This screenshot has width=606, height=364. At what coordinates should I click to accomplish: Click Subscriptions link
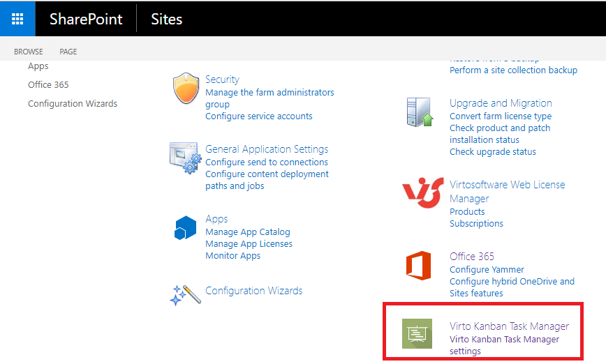[477, 224]
